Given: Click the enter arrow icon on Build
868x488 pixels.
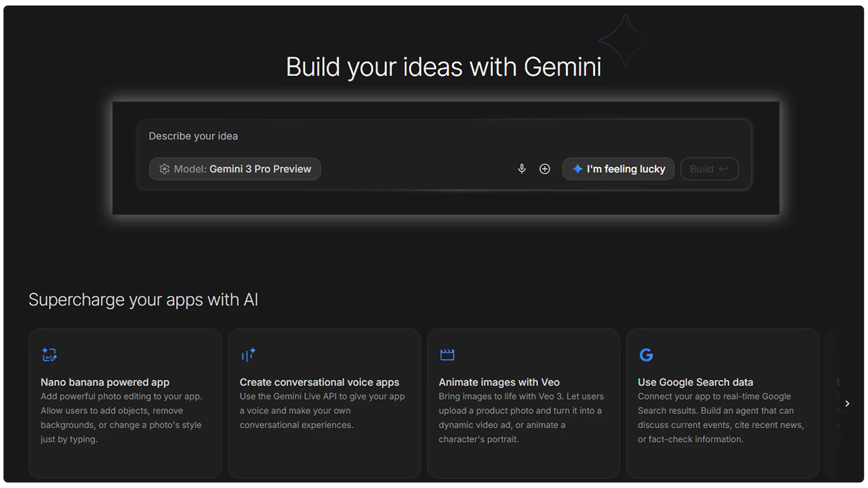Looking at the screenshot, I should (723, 169).
